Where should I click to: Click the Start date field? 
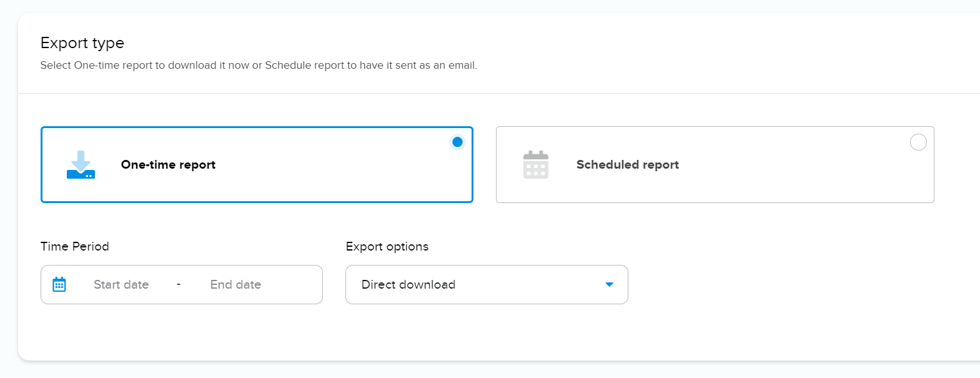121,284
